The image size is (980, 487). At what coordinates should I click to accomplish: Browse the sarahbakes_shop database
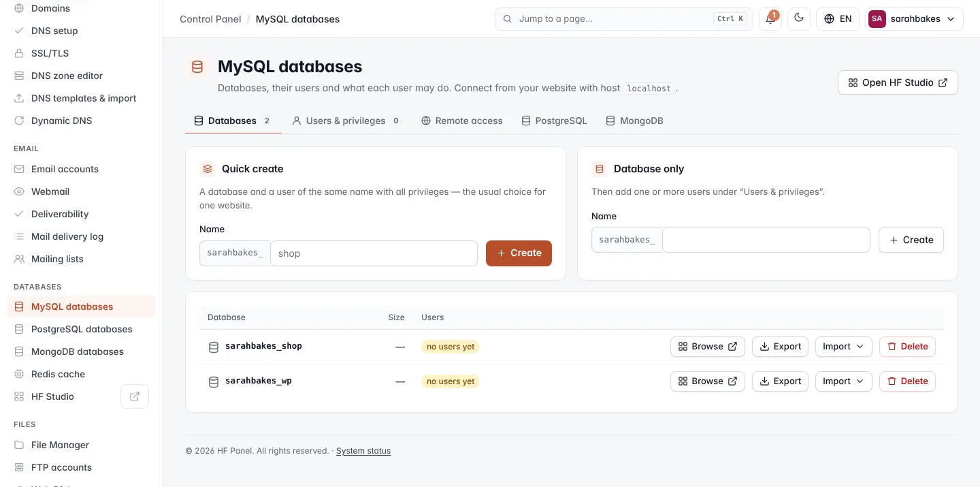click(708, 347)
